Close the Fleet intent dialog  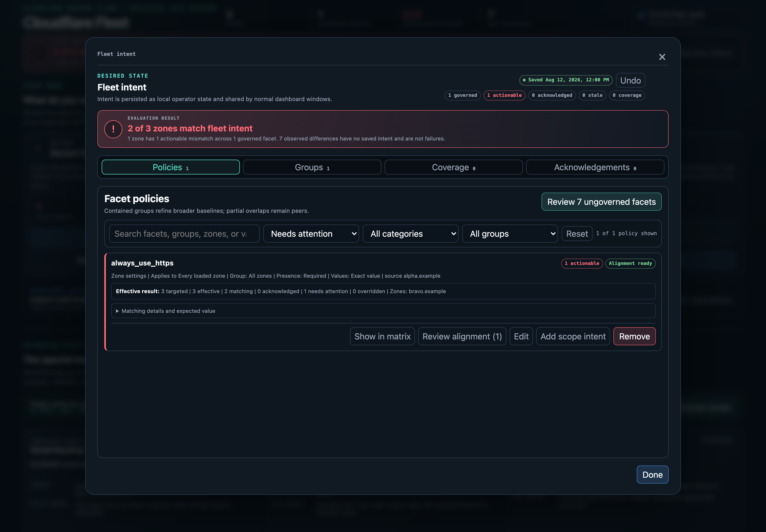(x=662, y=57)
